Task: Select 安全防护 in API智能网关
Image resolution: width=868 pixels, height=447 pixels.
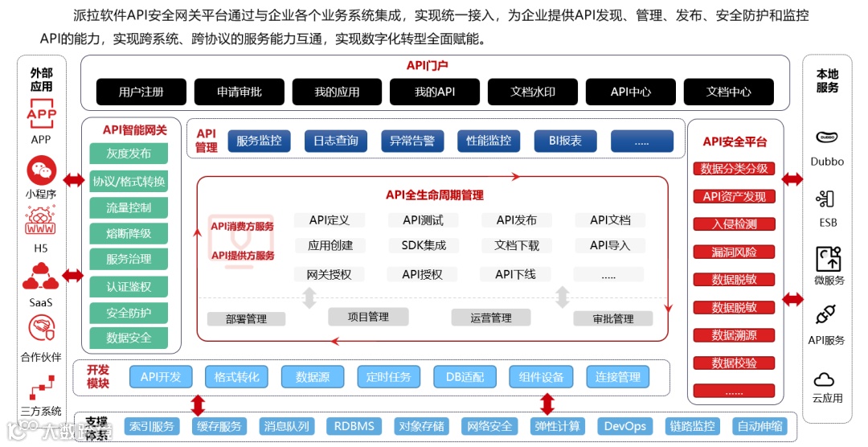Action: [x=129, y=313]
